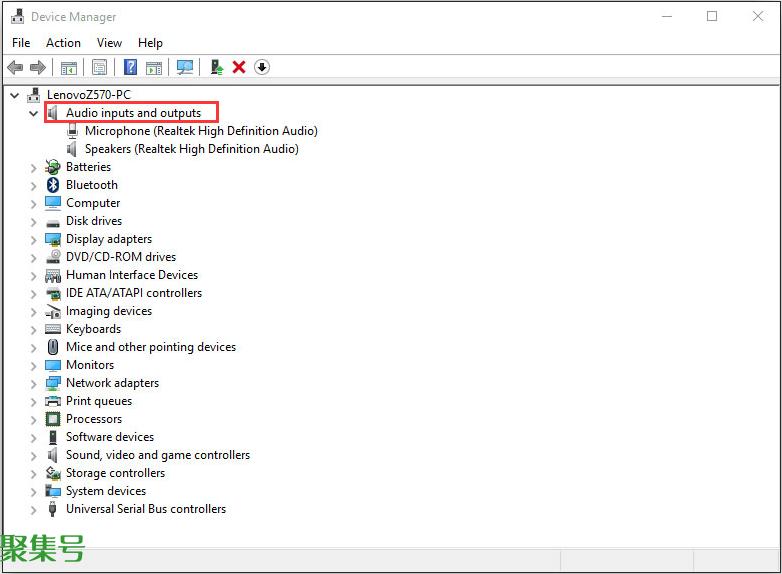Click the Human Interface Devices icon
This screenshot has height=574, width=782.
(53, 275)
